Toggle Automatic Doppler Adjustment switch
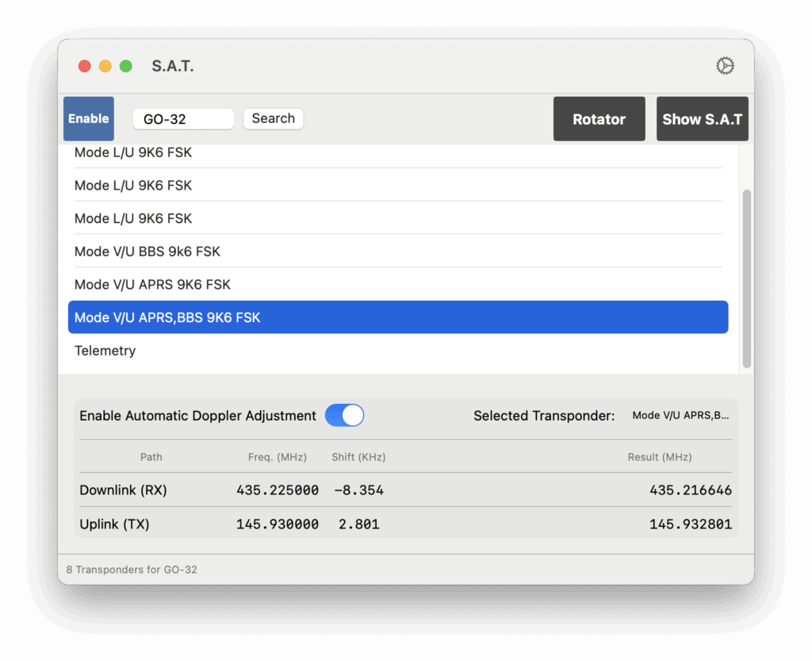This screenshot has height=661, width=812. click(x=344, y=416)
